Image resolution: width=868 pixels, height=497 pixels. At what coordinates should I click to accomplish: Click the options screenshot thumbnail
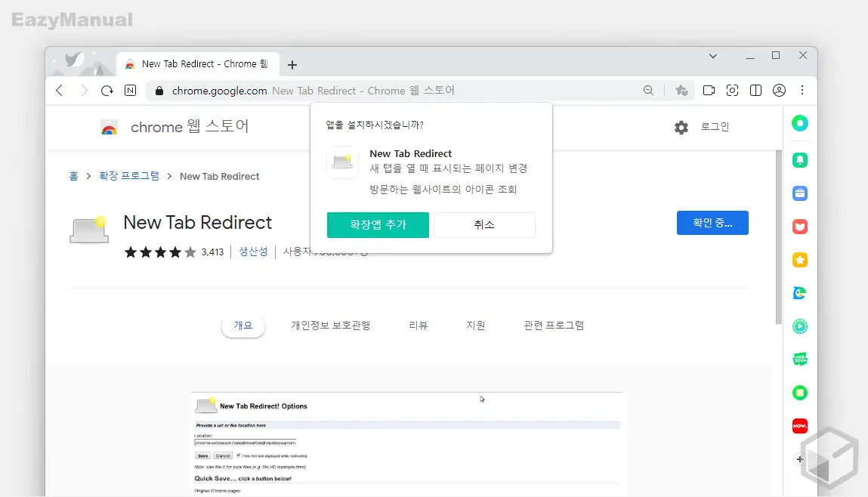(407, 444)
